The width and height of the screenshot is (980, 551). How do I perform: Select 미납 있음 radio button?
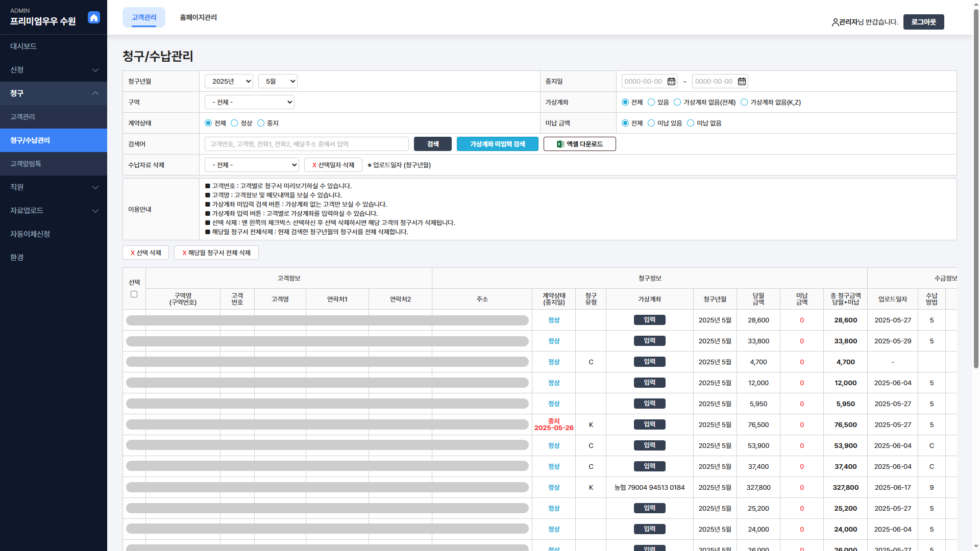coord(651,123)
